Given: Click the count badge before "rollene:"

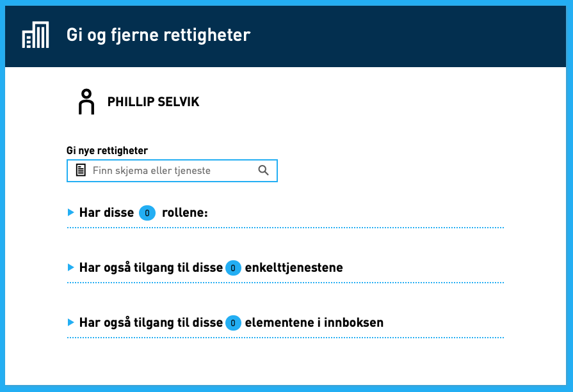Looking at the screenshot, I should pyautogui.click(x=147, y=213).
